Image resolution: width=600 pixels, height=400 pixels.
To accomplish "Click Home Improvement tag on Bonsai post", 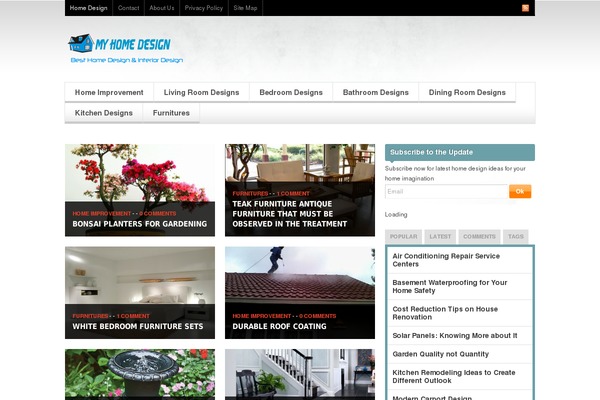I will pyautogui.click(x=101, y=214).
